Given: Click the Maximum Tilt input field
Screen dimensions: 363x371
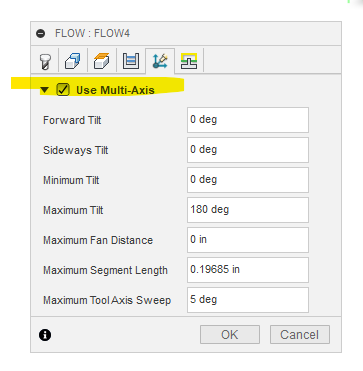Looking at the screenshot, I should tap(248, 210).
